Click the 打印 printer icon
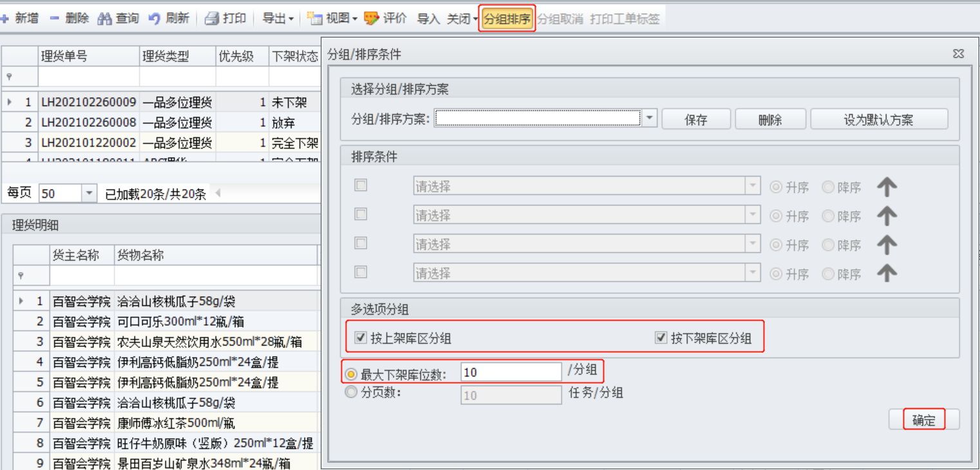Screen dimensions: 980x470 point(212,19)
